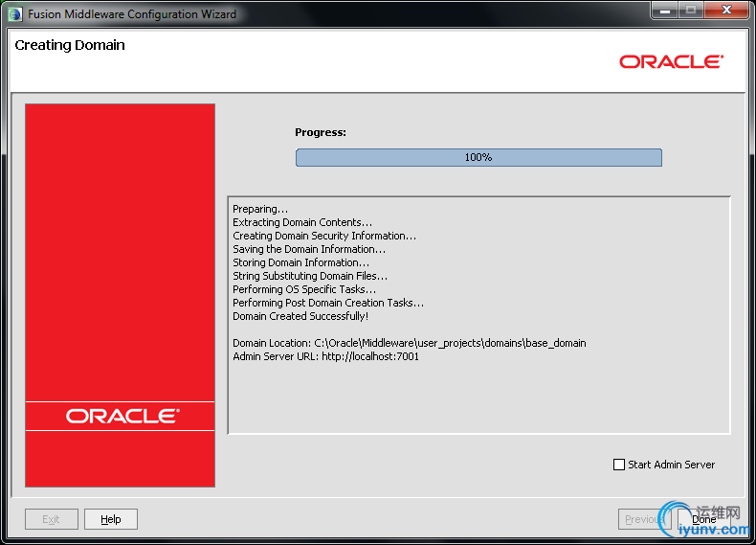Click the 100% progress bar
This screenshot has height=545, width=756.
pos(478,157)
